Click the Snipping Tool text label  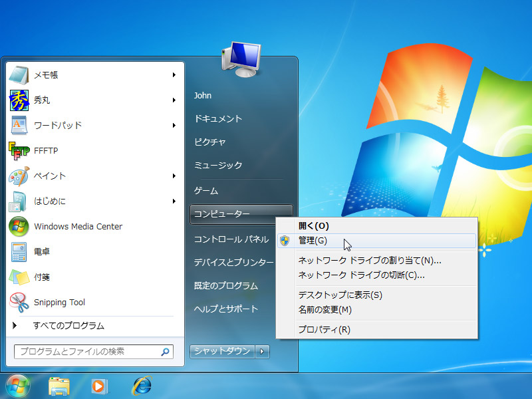coord(59,303)
